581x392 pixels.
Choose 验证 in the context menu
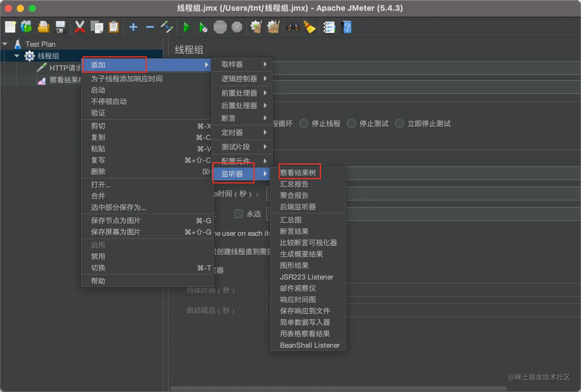(x=147, y=113)
